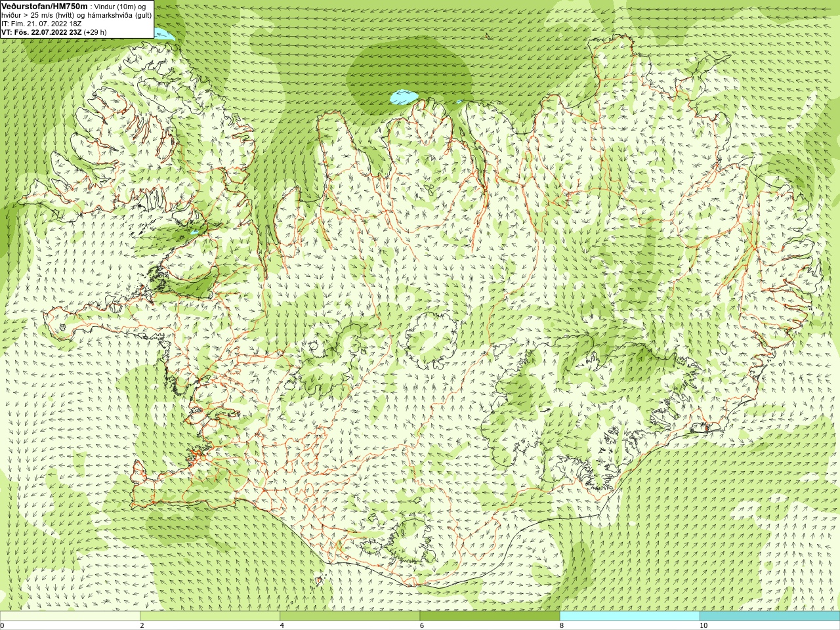This screenshot has height=630, width=840.
Task: Click the 0–2 m/s palest legend swatch
Action: pyautogui.click(x=70, y=616)
